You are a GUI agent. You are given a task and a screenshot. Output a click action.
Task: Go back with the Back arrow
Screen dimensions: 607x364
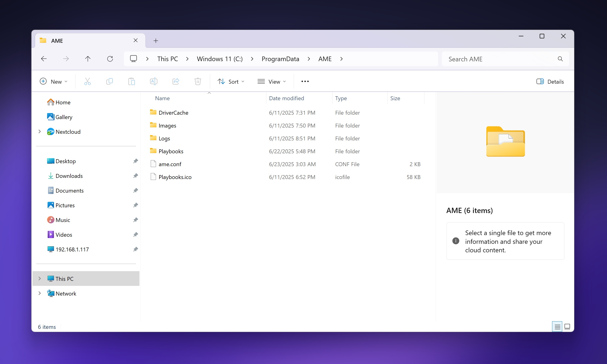[x=44, y=59]
